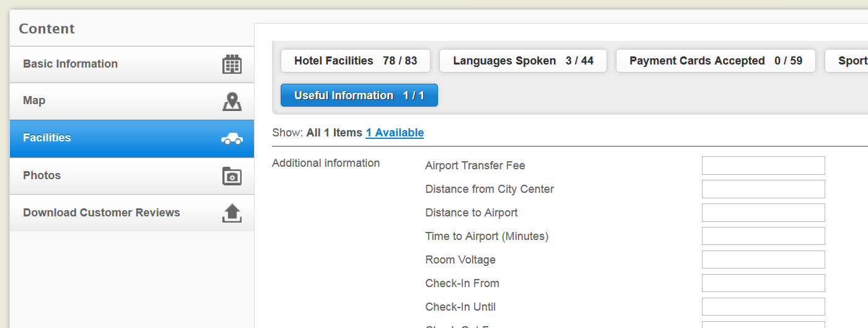Click the map pin icon beside Map
The image size is (868, 328).
(x=232, y=102)
